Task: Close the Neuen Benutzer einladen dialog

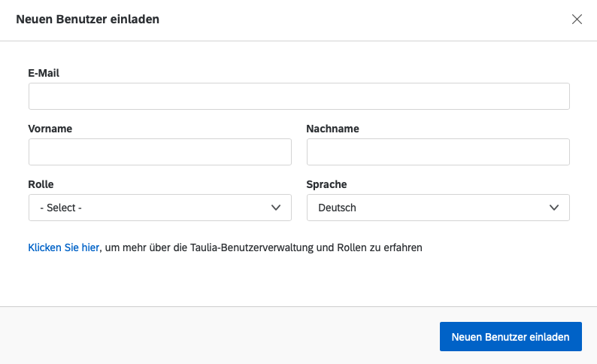Action: 577,19
